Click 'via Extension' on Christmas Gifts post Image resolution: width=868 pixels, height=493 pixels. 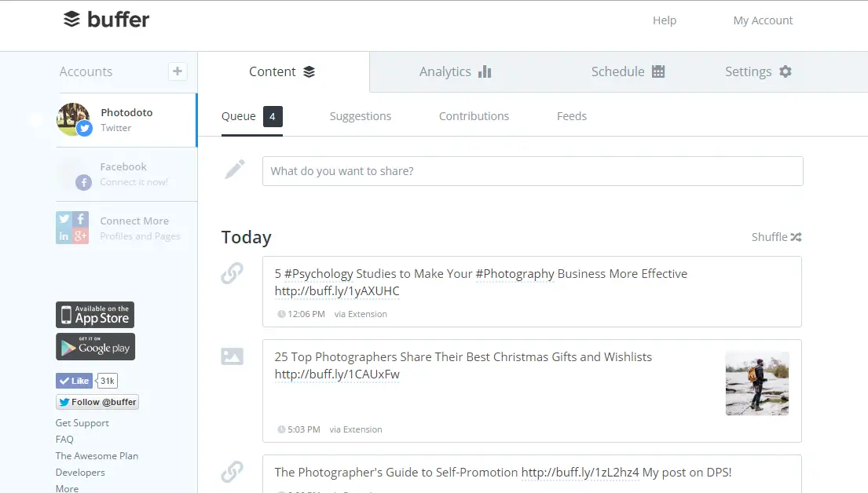pyautogui.click(x=355, y=429)
